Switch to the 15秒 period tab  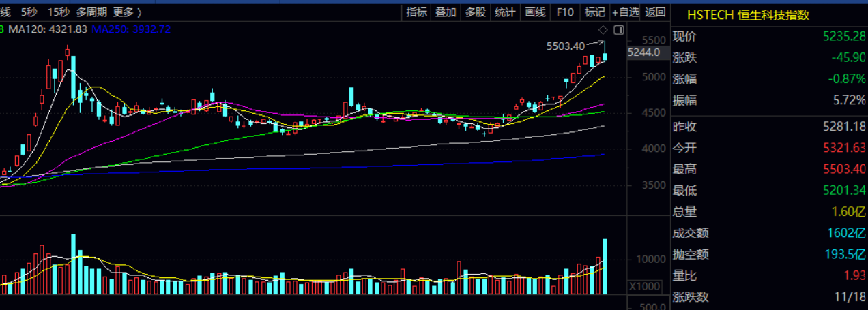coord(58,12)
